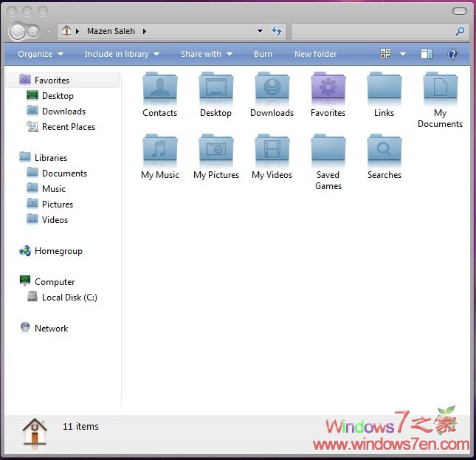
Task: Click Mazen Saleh in the address path
Action: (x=111, y=31)
